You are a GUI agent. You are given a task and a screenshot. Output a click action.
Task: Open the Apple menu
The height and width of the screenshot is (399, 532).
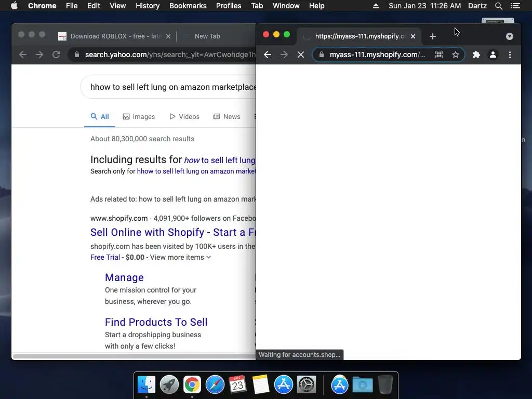(14, 6)
